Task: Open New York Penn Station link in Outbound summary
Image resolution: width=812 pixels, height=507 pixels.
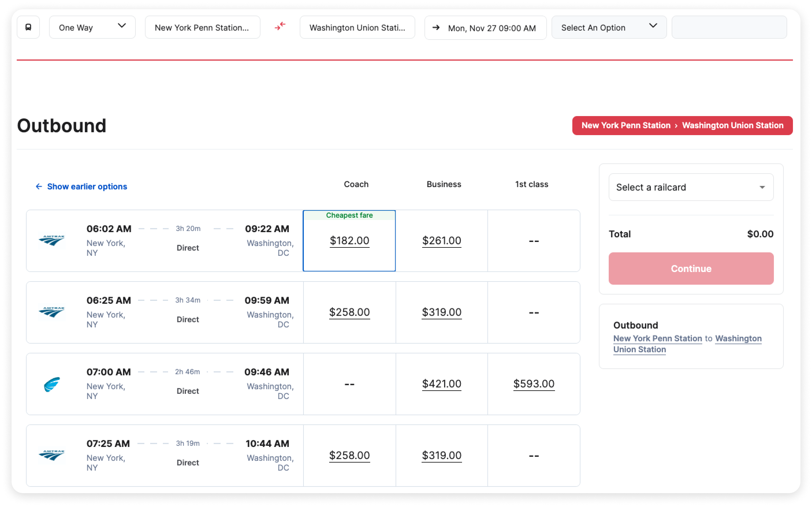Action: tap(657, 338)
